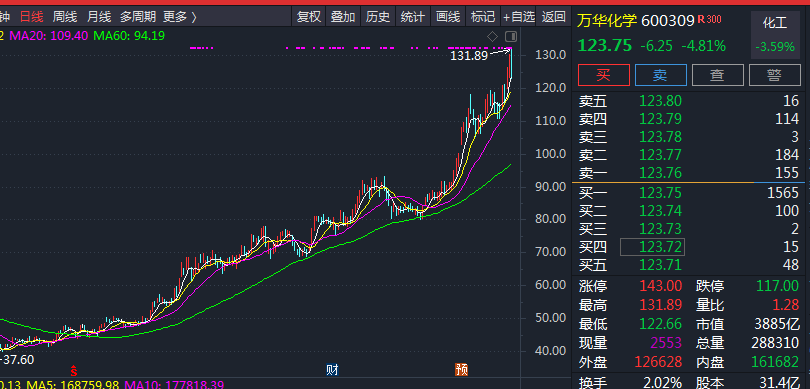Click the 卖二 volume 184
The height and width of the screenshot is (389, 810).
(x=787, y=154)
